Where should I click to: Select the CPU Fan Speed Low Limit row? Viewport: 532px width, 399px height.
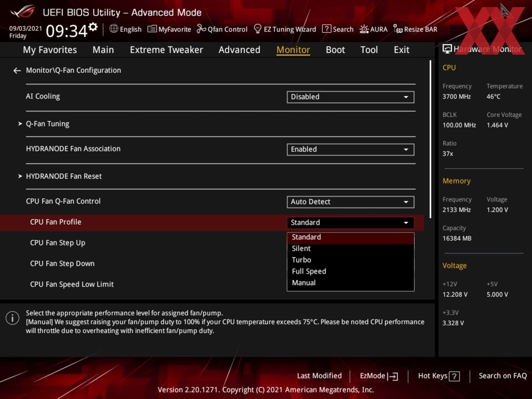pyautogui.click(x=211, y=284)
